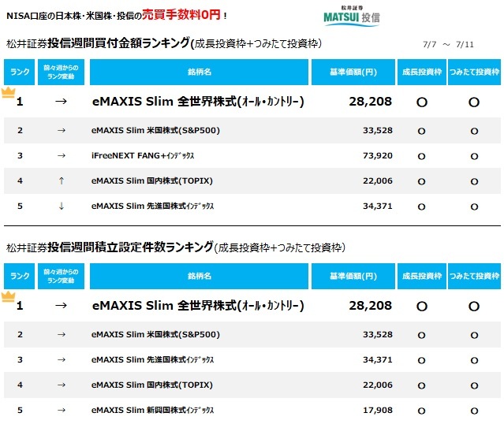
Task: Open eMAXIS Slim 新興国株式インデックス fund
Action: 152,410
